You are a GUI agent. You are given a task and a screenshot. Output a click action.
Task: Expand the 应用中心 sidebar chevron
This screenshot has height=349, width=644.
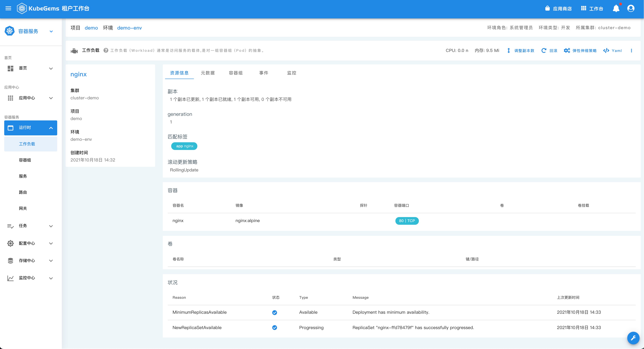click(x=51, y=98)
